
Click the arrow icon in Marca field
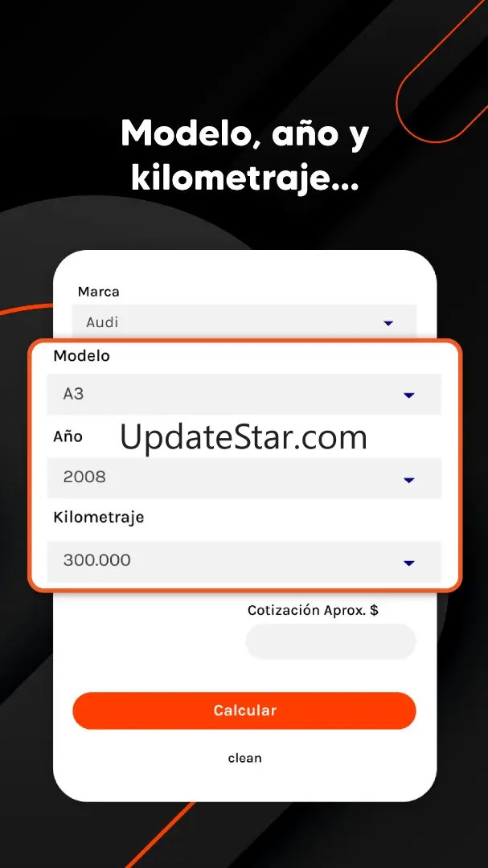pos(388,323)
